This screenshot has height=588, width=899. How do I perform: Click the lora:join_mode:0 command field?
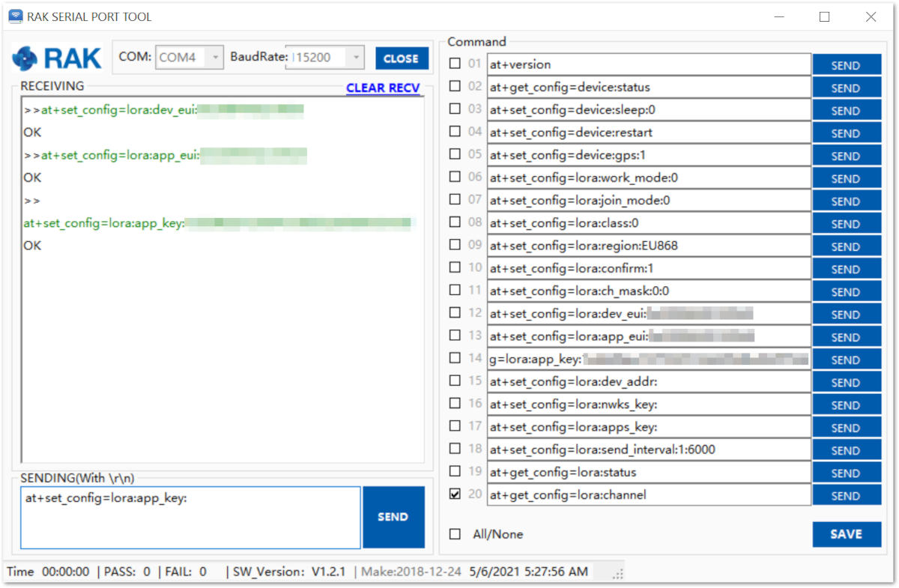649,200
